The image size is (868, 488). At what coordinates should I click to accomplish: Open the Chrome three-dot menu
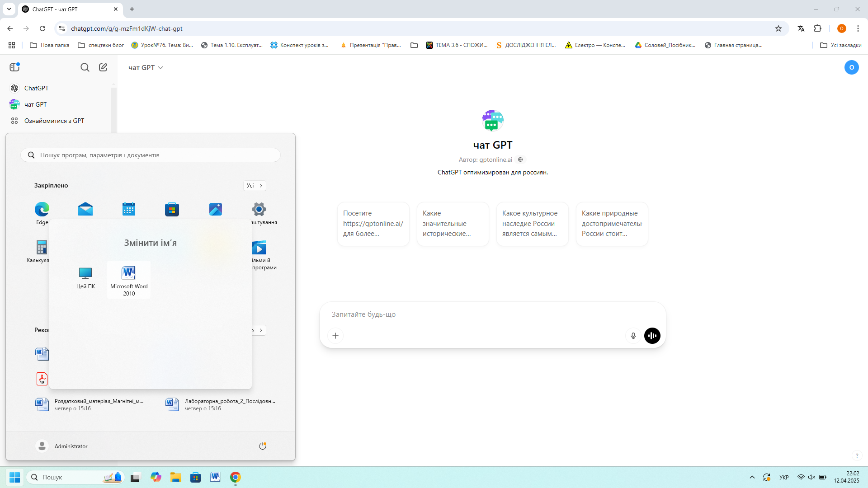click(x=858, y=28)
